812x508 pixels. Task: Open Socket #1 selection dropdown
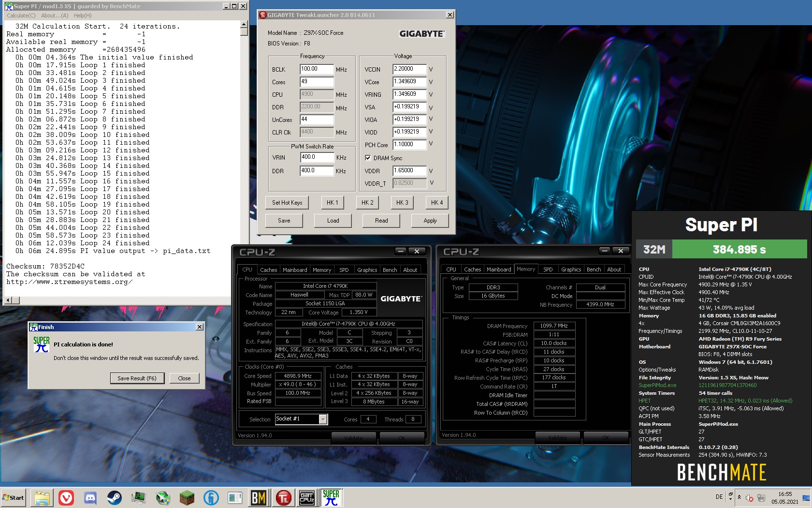click(323, 419)
